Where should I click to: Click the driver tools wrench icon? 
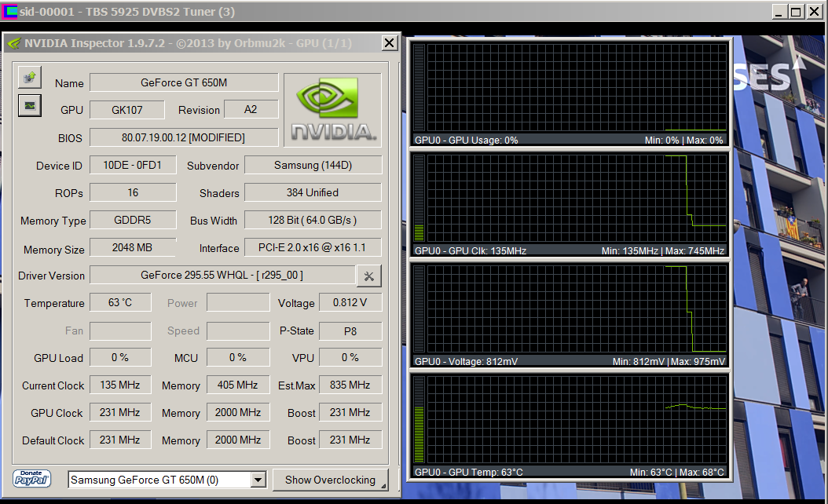[x=368, y=276]
